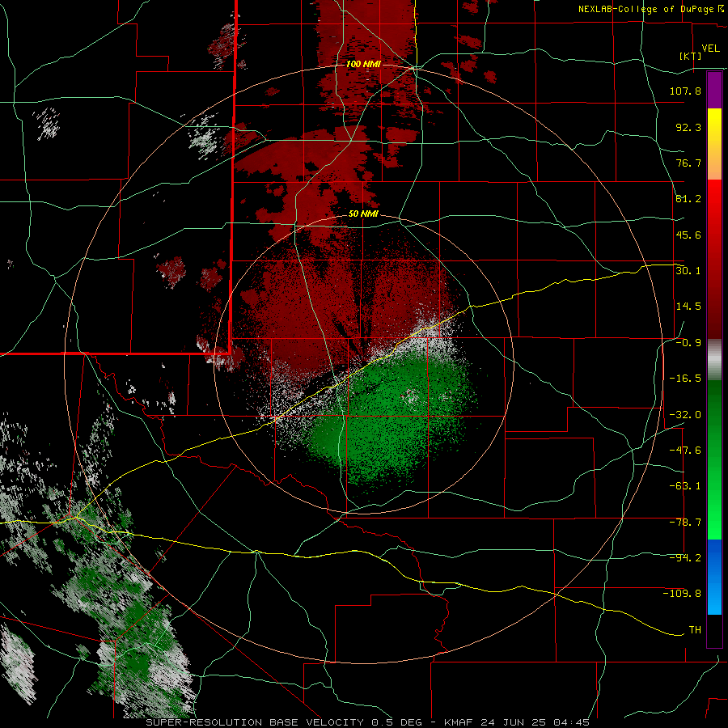728x728 pixels.
Task: Click the -47.6 velocity scale value
Action: [x=685, y=451]
